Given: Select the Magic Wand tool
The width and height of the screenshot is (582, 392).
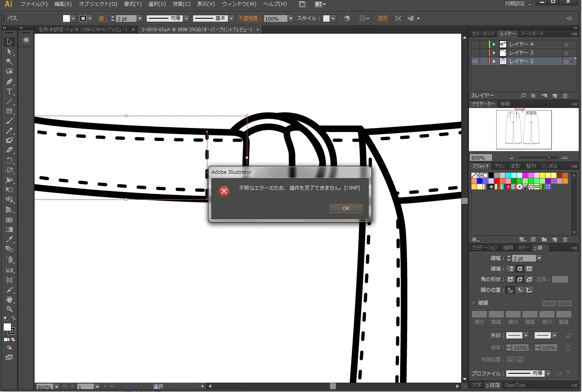Looking at the screenshot, I should pos(9,61).
